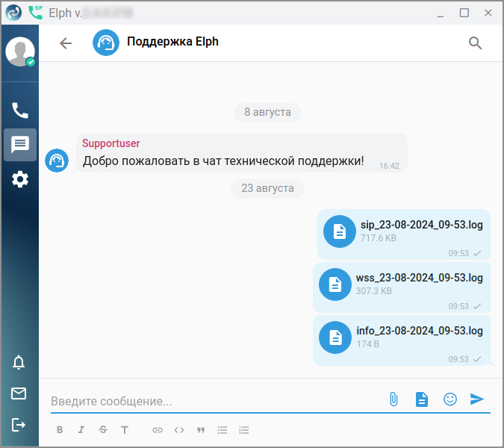Insert a bulleted list
The image size is (504, 448).
point(223,430)
